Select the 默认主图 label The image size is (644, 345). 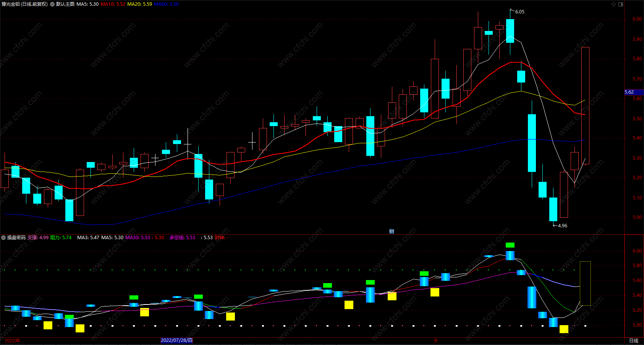coord(65,4)
